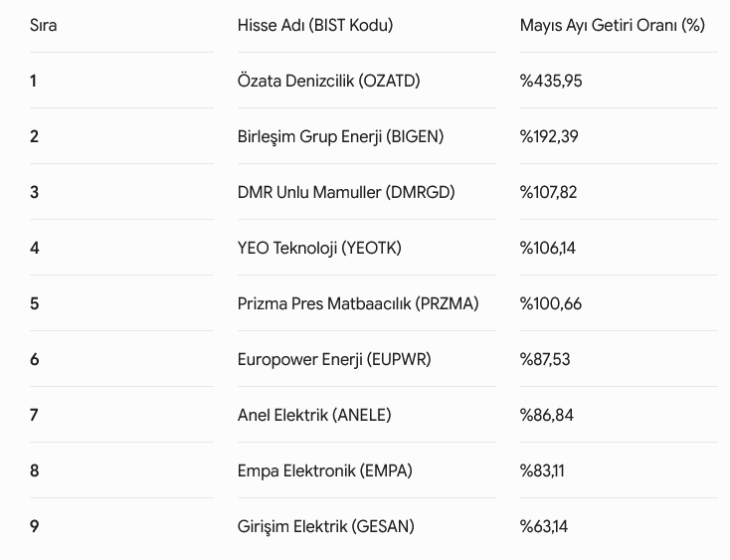The height and width of the screenshot is (560, 730).
Task: Click the Sıra column header
Action: [44, 25]
